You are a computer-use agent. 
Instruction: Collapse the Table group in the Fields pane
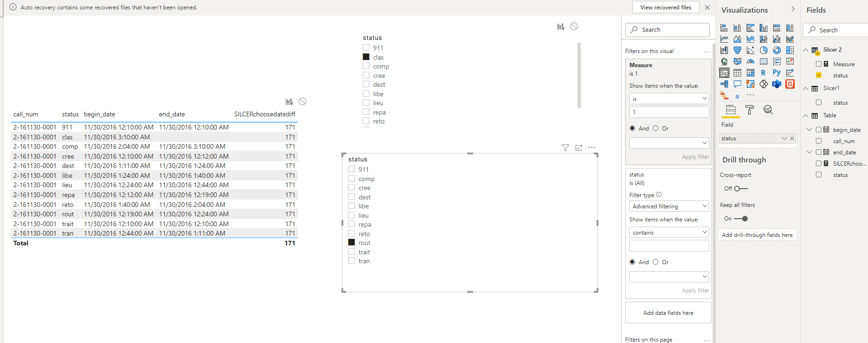pos(806,115)
